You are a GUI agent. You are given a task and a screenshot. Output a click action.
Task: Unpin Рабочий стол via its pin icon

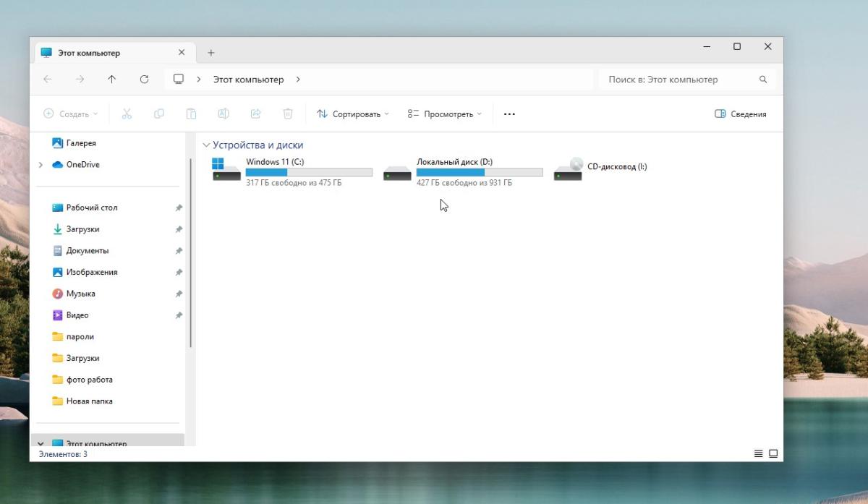click(179, 208)
